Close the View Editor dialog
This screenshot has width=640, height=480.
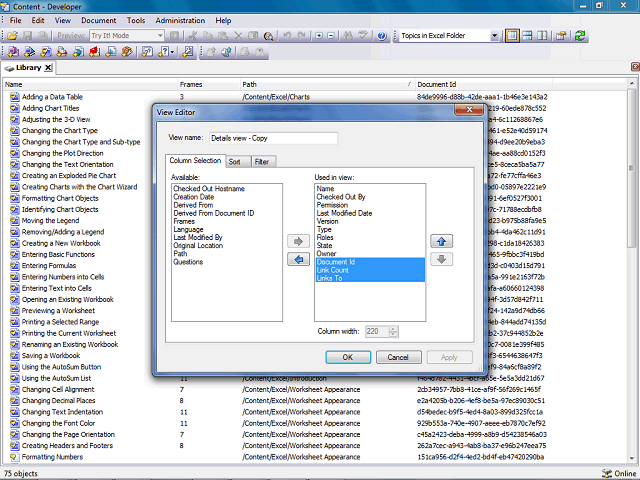click(x=469, y=109)
